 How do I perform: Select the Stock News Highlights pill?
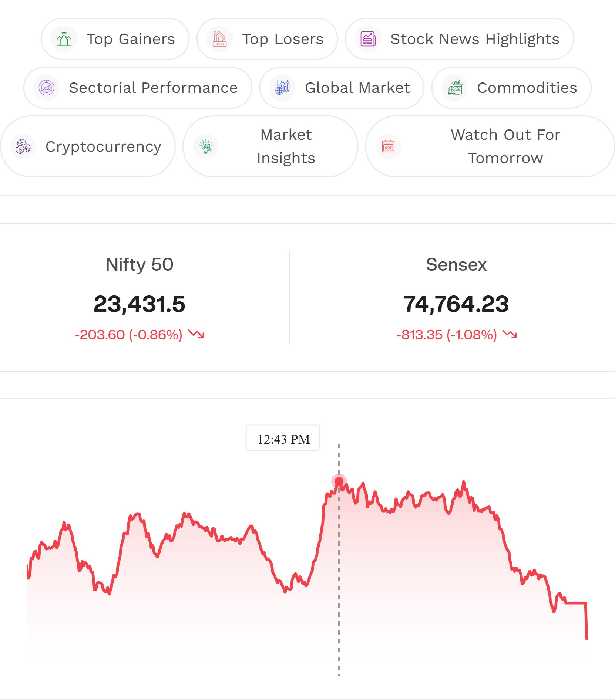tap(460, 39)
